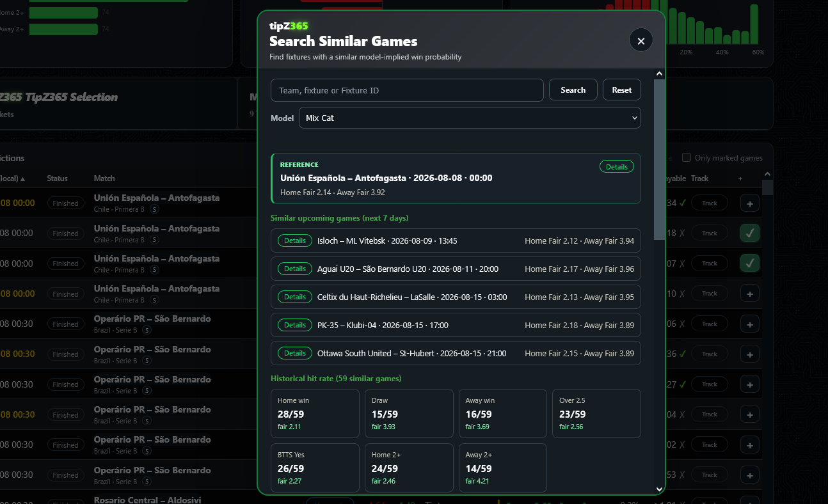Click the S icon in the Operário PR row ending 53
Screen dimensions: 828x504
147,482
